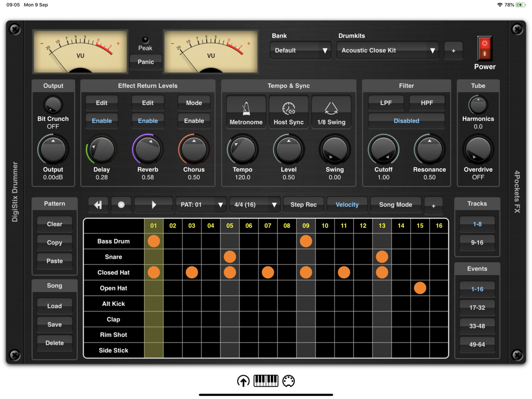Add a new drumkit with plus button
Viewport: 532px width, 399px height.
point(453,51)
